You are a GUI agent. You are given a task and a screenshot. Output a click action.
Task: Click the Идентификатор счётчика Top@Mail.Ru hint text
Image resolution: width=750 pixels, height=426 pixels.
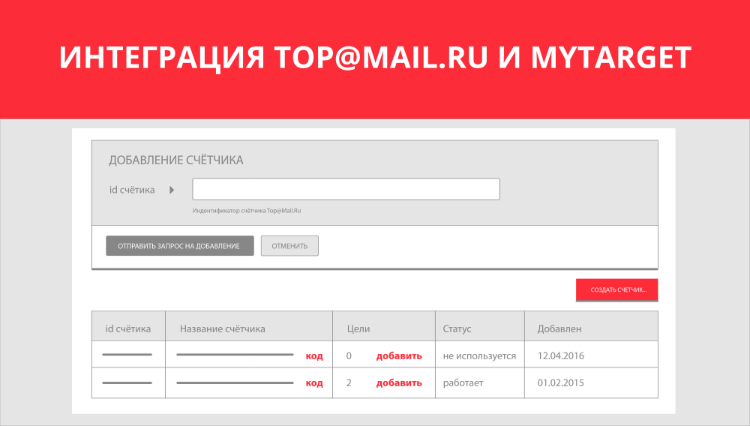(247, 210)
